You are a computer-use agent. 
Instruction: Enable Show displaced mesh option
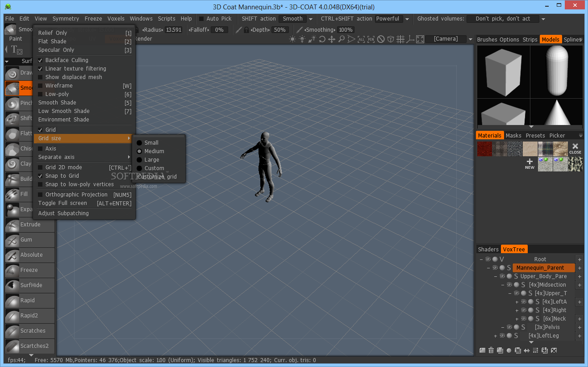(41, 77)
